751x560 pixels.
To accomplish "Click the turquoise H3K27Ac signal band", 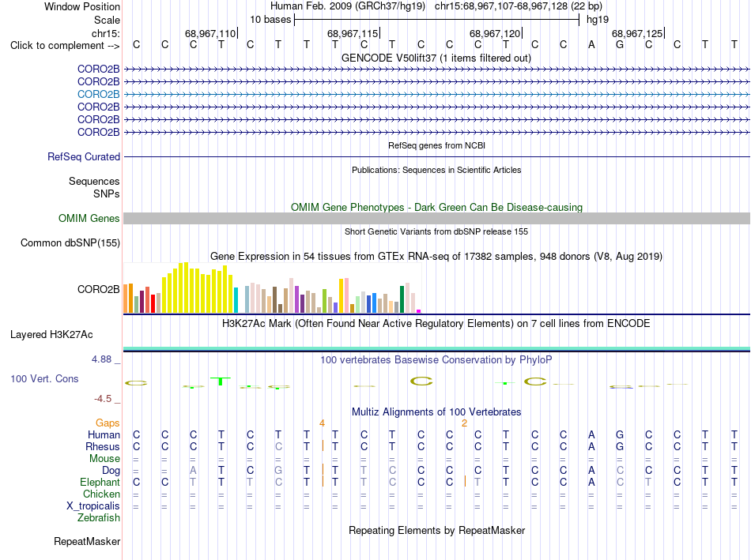I will point(436,348).
